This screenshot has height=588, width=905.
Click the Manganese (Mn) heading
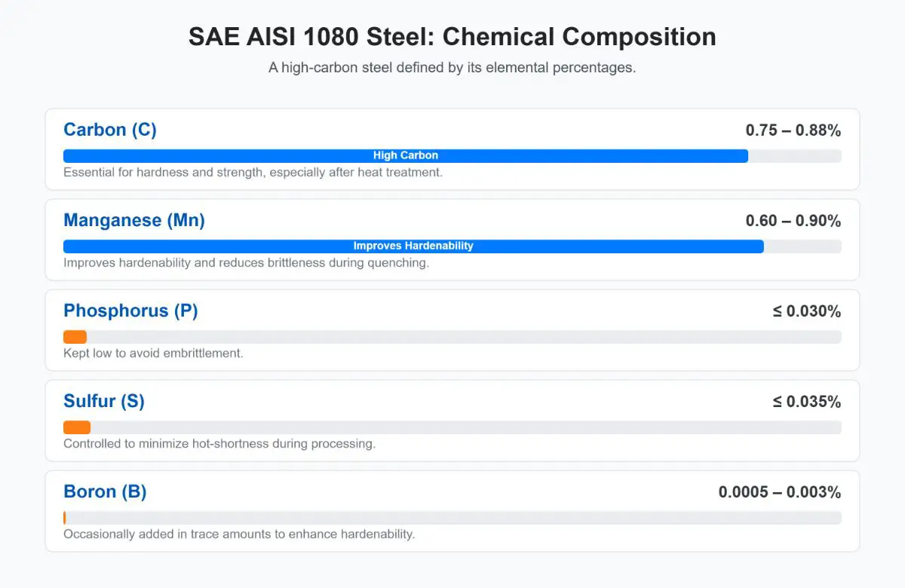(134, 220)
